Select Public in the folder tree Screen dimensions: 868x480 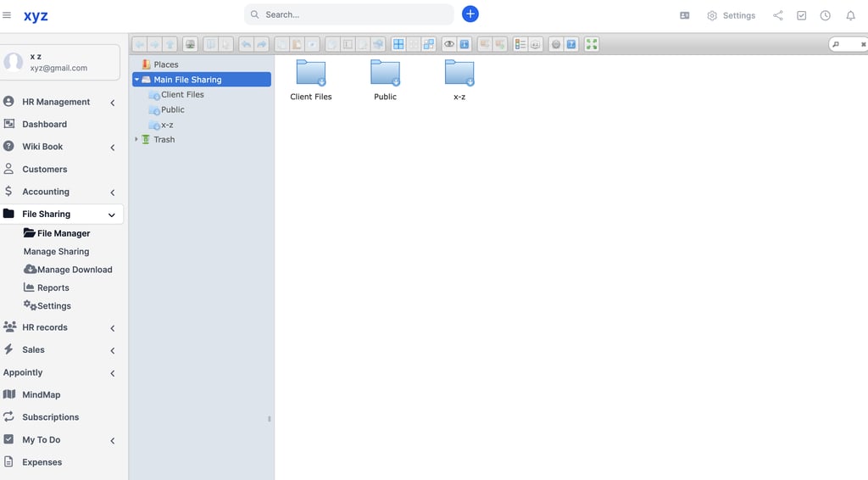tap(173, 109)
